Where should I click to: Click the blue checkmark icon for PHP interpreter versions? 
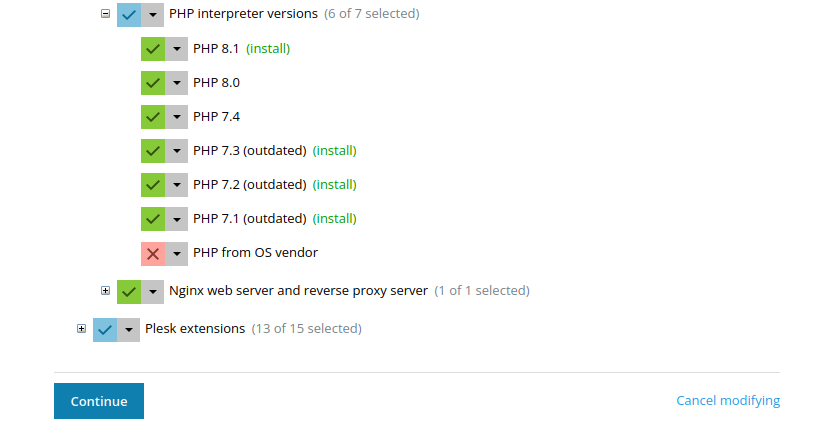129,15
